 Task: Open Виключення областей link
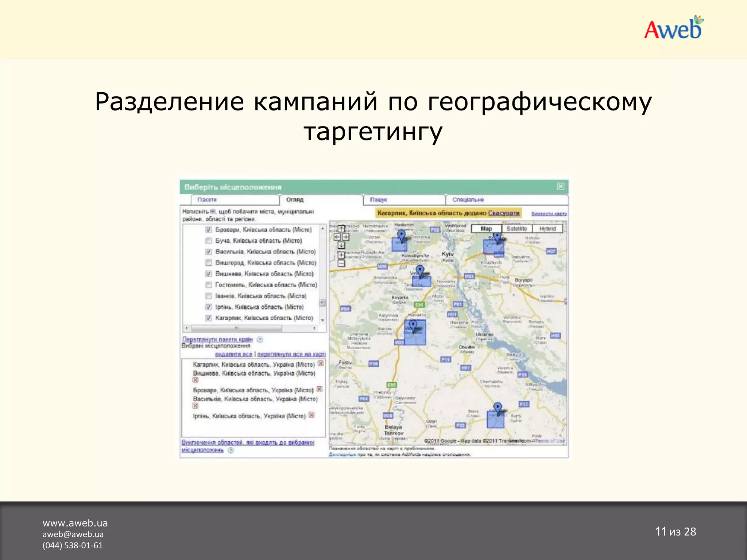point(248,446)
